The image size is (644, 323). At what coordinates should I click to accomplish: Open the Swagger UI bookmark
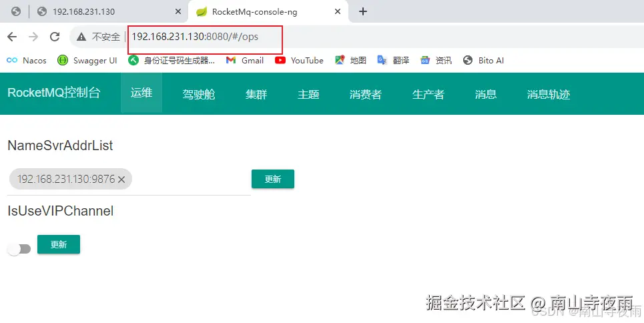[87, 61]
